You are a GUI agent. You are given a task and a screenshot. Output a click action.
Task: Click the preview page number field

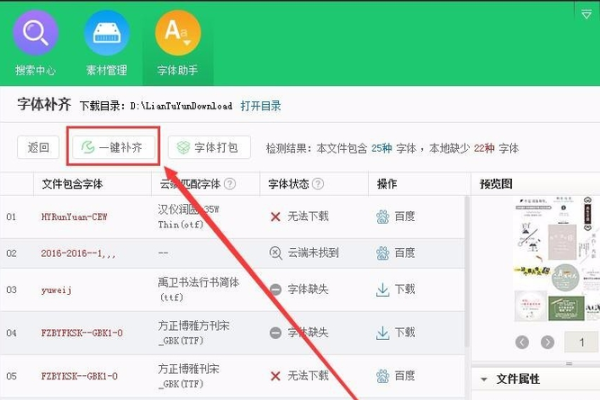pos(582,342)
